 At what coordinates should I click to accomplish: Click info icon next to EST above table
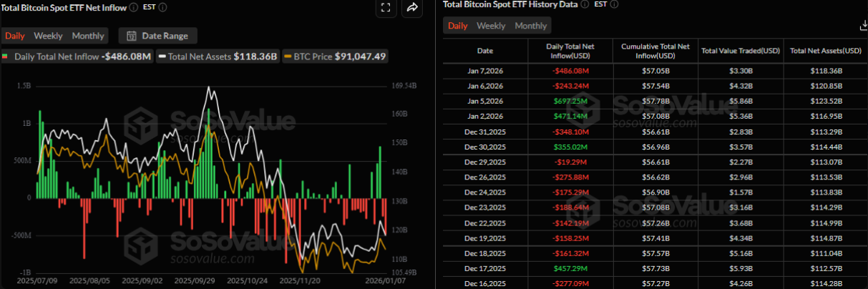tap(614, 4)
